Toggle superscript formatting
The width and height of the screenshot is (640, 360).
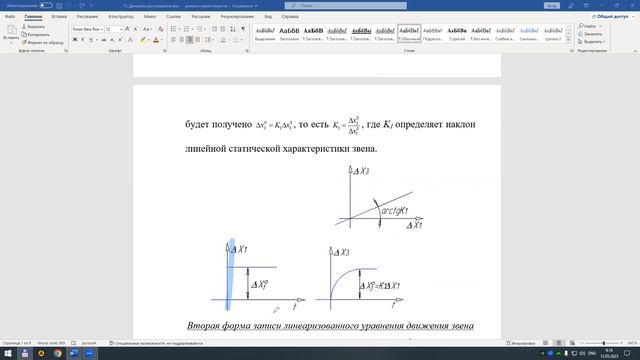click(120, 40)
